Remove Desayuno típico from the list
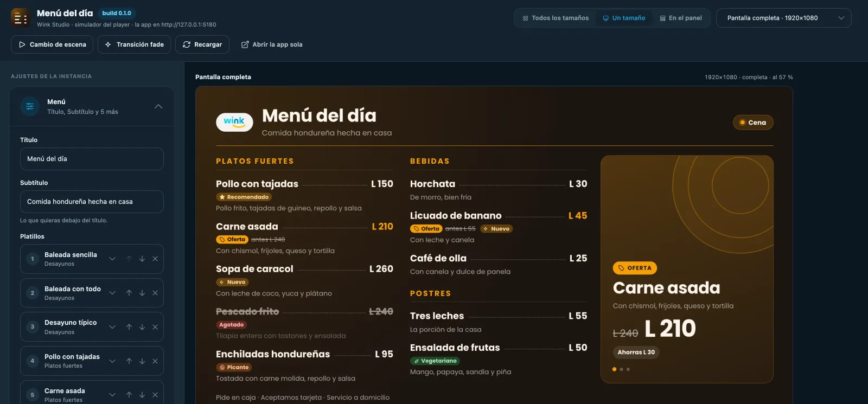 pyautogui.click(x=155, y=327)
